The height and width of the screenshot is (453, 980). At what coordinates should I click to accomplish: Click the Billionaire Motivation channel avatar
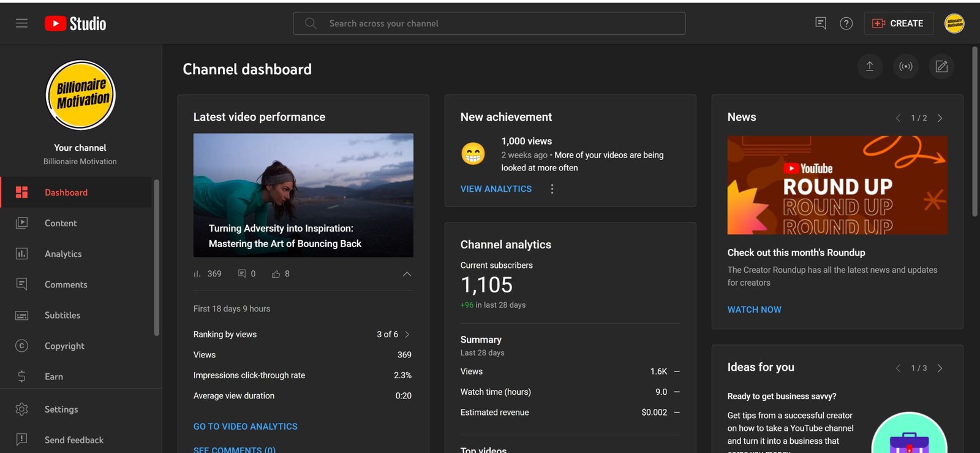pos(80,95)
